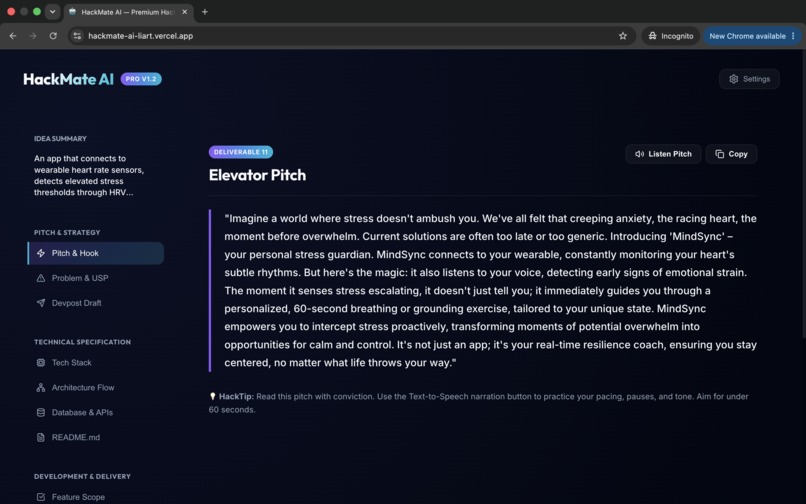Open Problem & USP section
The width and height of the screenshot is (806, 504).
pyautogui.click(x=96, y=278)
